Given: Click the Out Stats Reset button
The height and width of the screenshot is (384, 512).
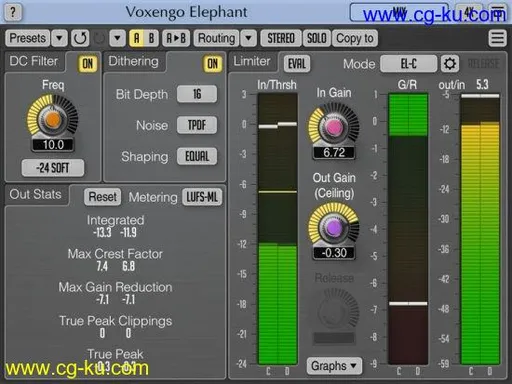Looking at the screenshot, I should [x=103, y=197].
